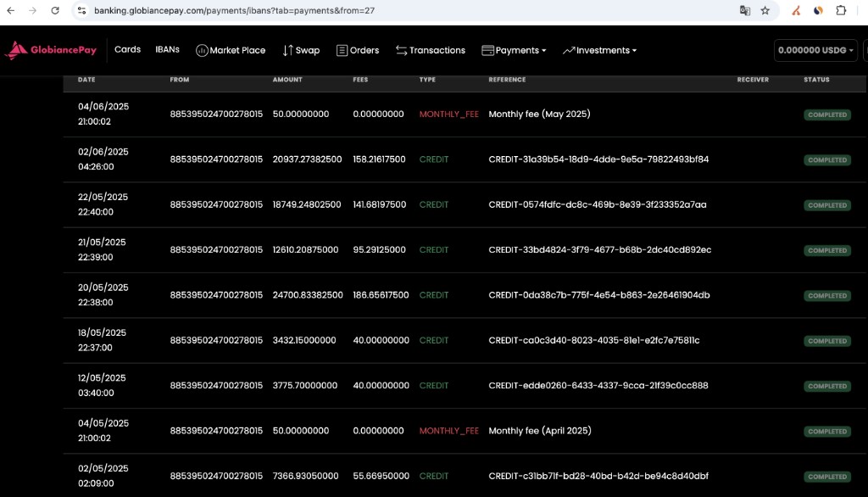Image resolution: width=868 pixels, height=497 pixels.
Task: Click the amount 7366.93050000
Action: point(305,476)
